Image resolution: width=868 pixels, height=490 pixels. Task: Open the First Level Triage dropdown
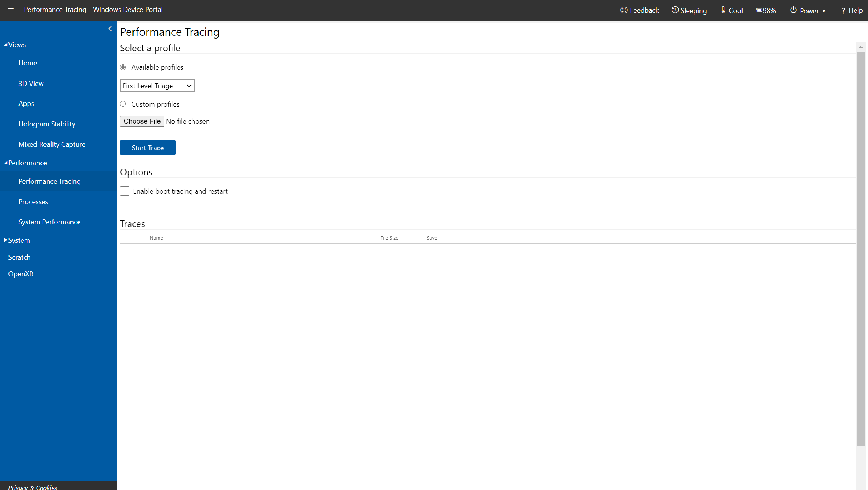pyautogui.click(x=157, y=86)
